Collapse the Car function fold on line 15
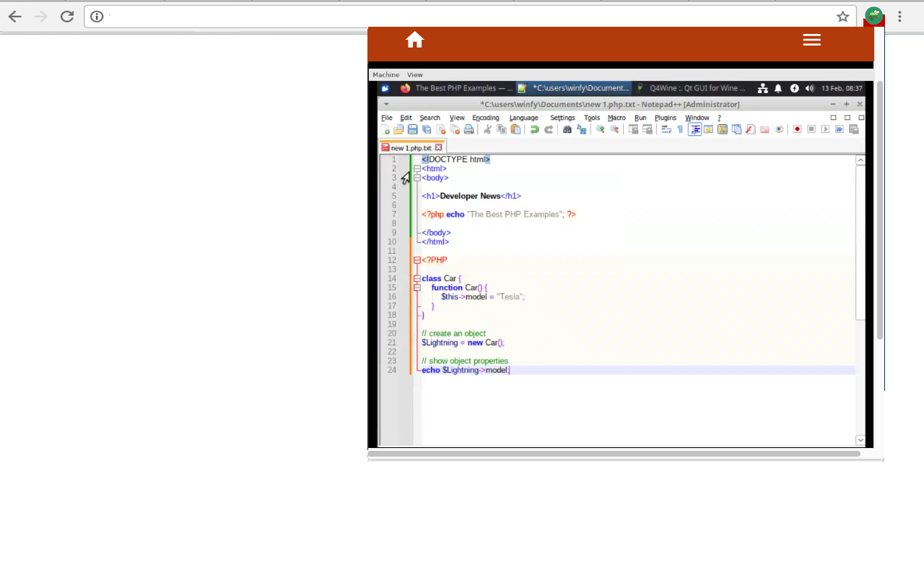 point(417,287)
